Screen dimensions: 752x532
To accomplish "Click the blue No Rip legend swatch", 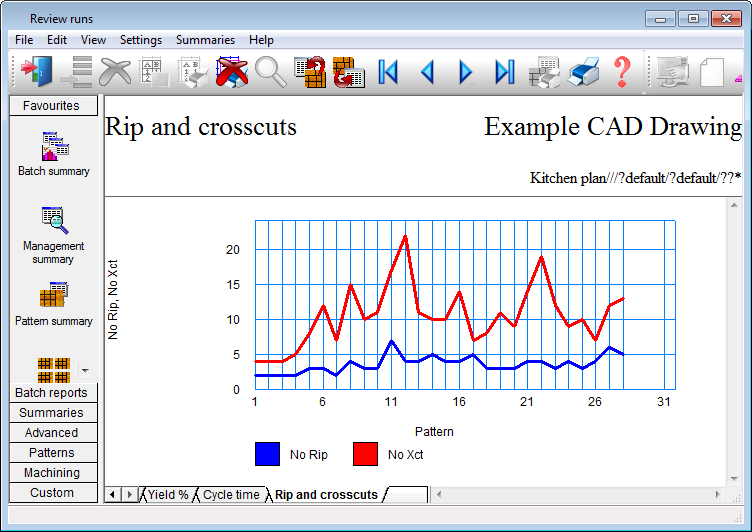I will click(267, 454).
